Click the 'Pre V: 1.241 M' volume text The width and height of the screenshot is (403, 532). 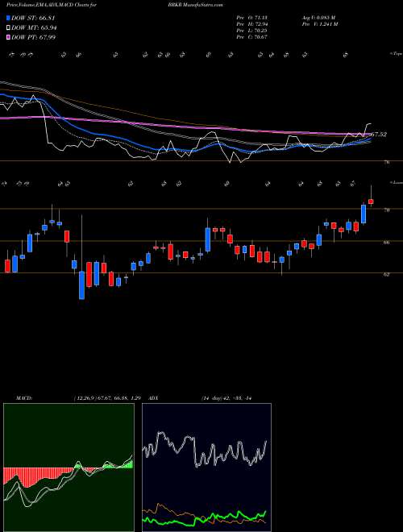point(319,24)
